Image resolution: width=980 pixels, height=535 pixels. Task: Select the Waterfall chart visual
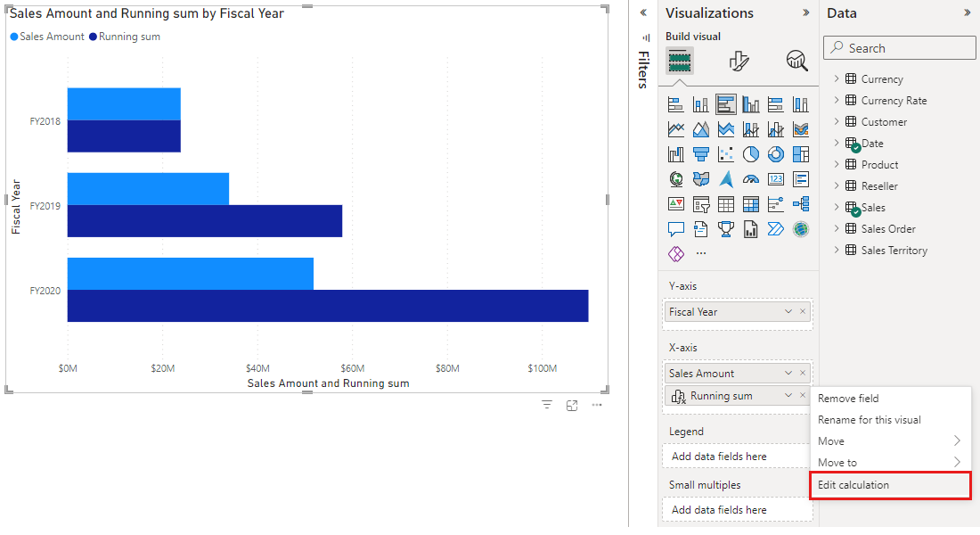pos(675,154)
